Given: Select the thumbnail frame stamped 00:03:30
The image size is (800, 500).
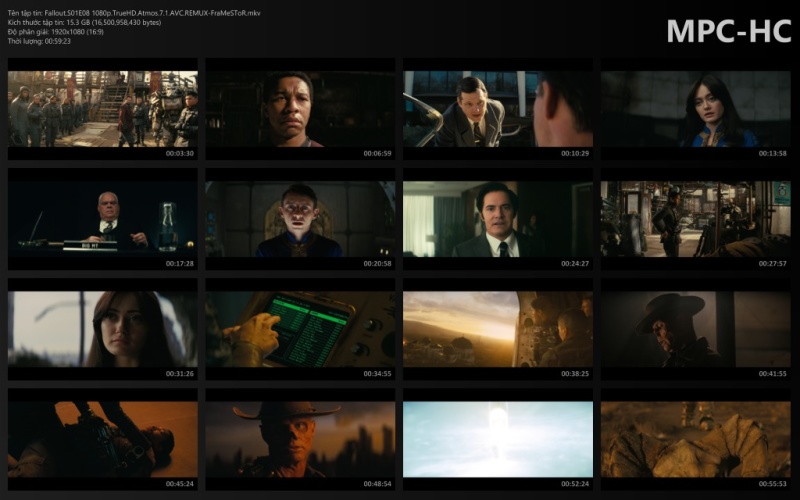Looking at the screenshot, I should (103, 109).
